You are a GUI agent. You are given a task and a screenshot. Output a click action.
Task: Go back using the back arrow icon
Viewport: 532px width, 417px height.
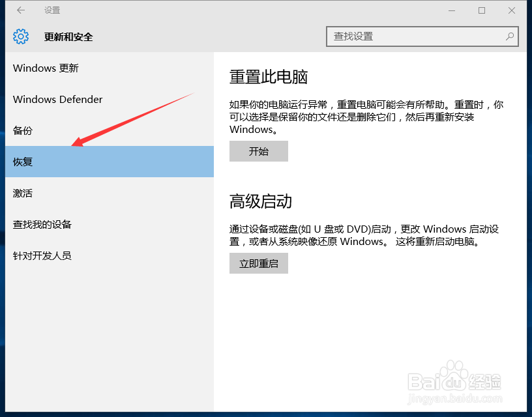pos(21,10)
